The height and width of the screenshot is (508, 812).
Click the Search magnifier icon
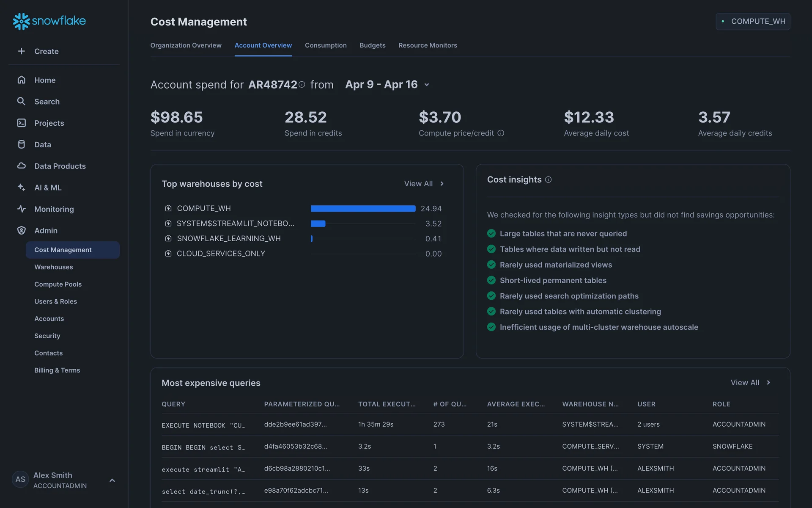[22, 101]
